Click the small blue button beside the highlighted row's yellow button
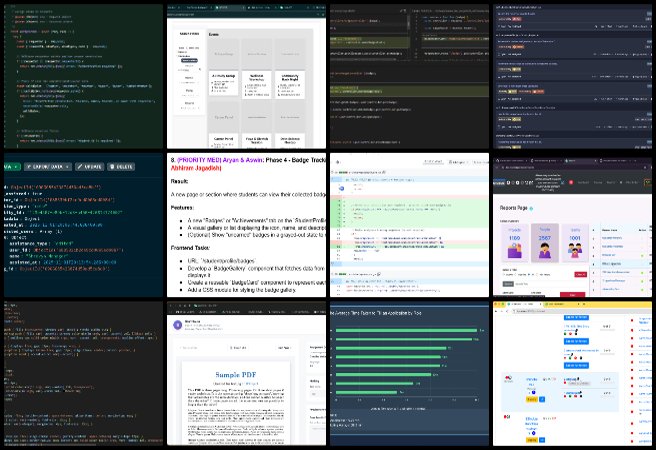Screen dimensions: 656x450 542,399
